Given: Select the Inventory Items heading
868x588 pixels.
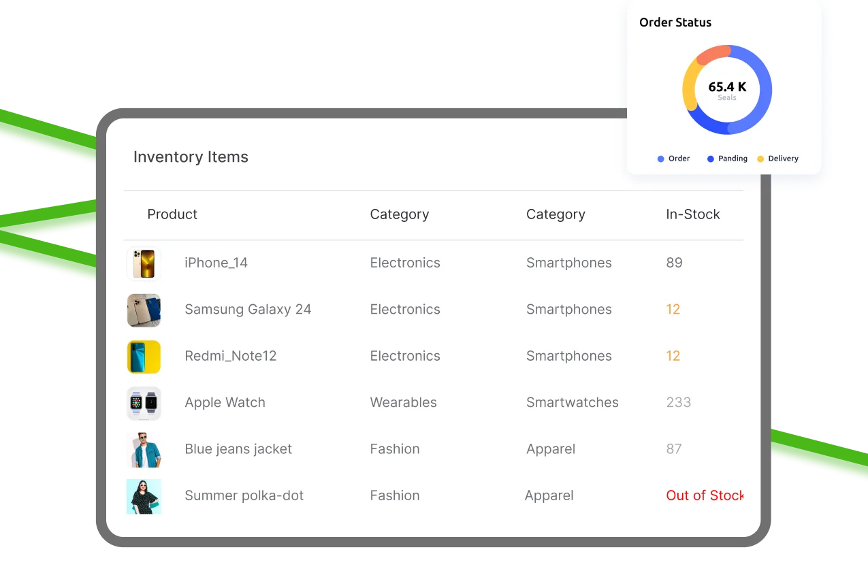Looking at the screenshot, I should (191, 157).
